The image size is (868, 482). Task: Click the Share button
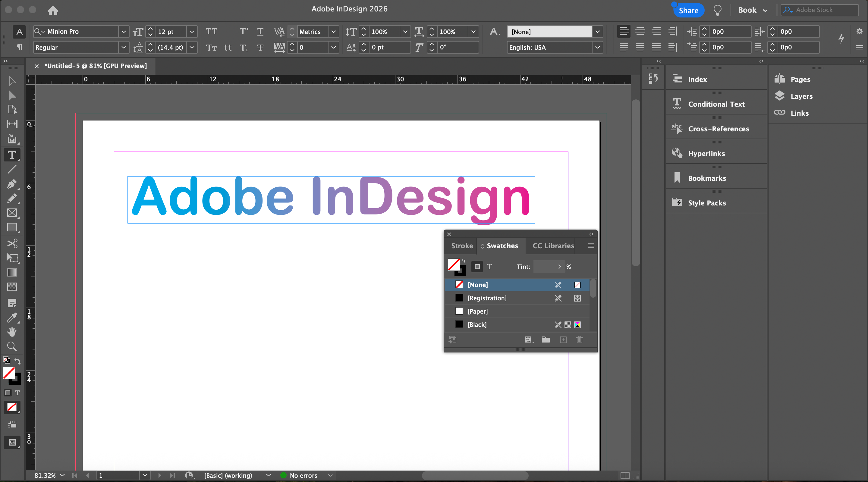pyautogui.click(x=688, y=11)
